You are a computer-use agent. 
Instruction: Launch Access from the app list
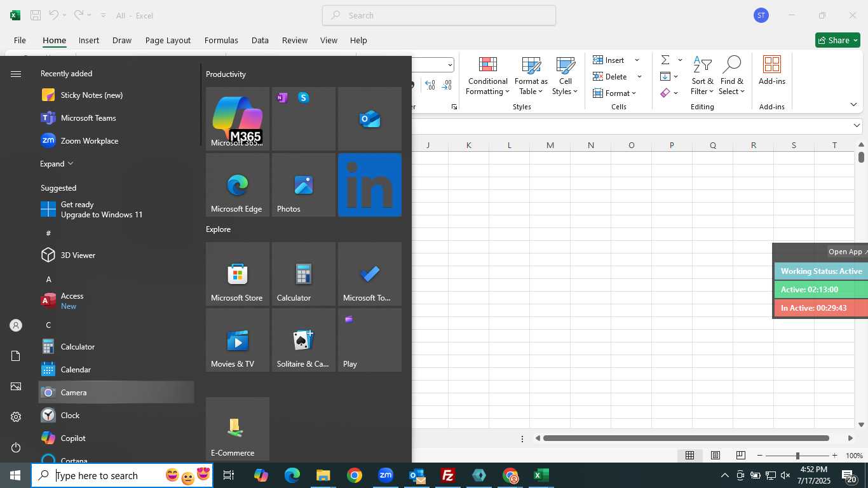(x=116, y=301)
